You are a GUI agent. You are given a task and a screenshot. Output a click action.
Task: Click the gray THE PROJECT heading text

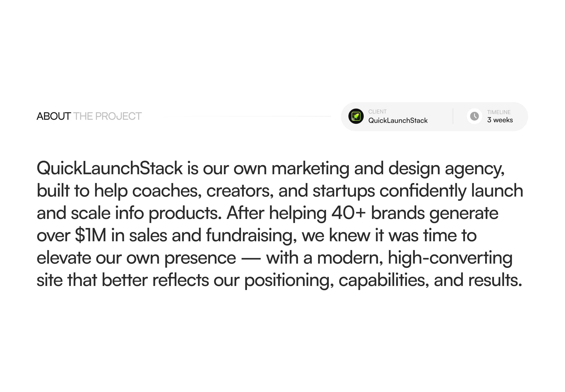(x=108, y=116)
